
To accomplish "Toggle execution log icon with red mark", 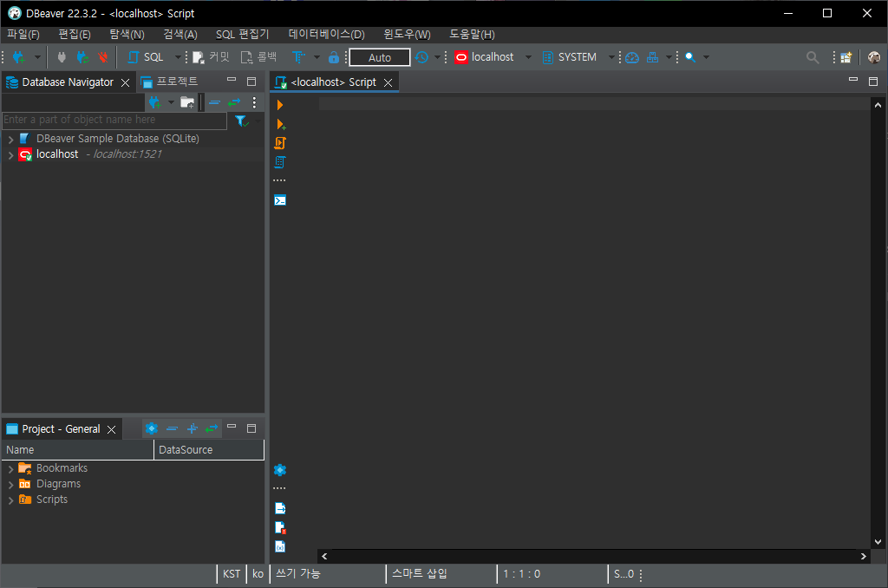I will pos(280,527).
